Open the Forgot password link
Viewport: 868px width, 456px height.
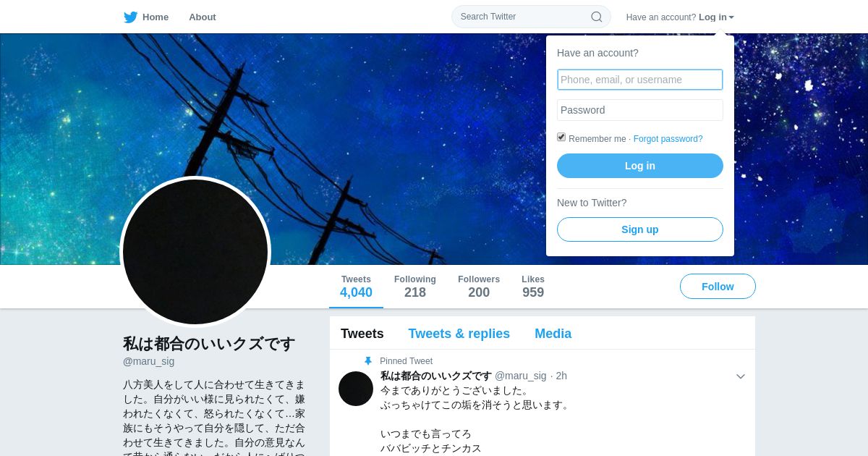(668, 139)
